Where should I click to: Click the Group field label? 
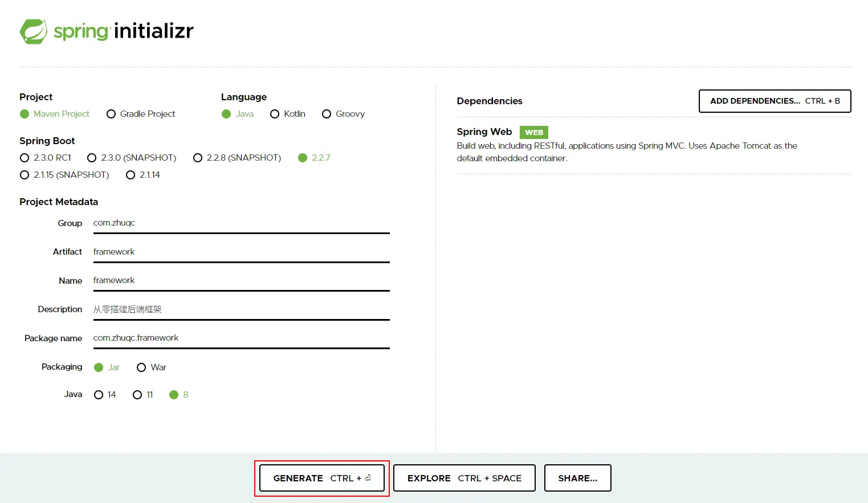coord(70,223)
